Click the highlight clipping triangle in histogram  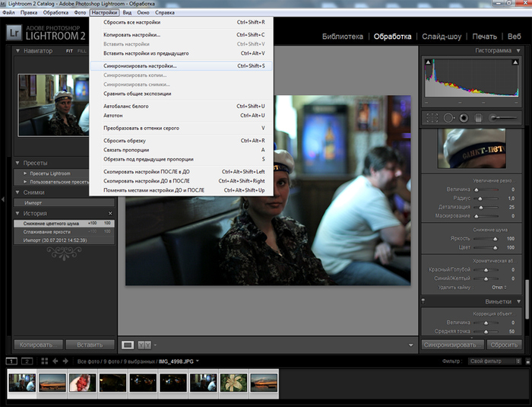515,62
